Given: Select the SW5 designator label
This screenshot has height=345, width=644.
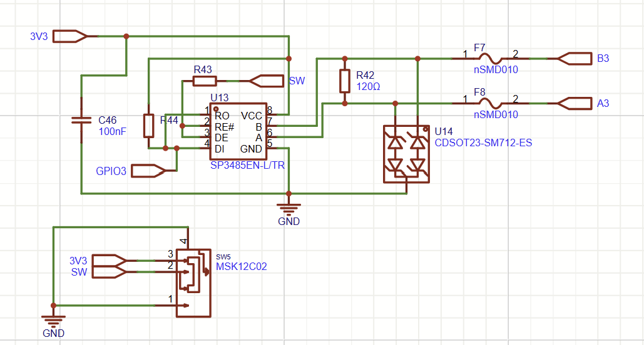Looking at the screenshot, I should pos(223,257).
